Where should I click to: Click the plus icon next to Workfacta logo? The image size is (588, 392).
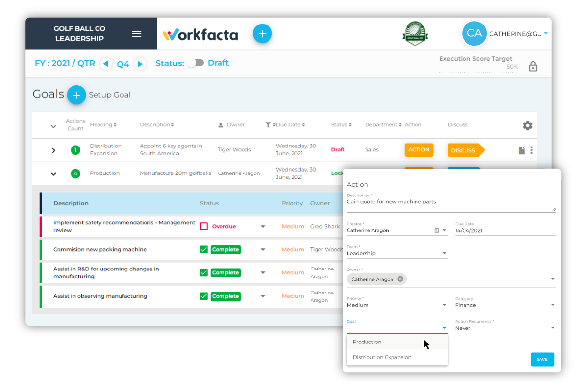[x=262, y=33]
